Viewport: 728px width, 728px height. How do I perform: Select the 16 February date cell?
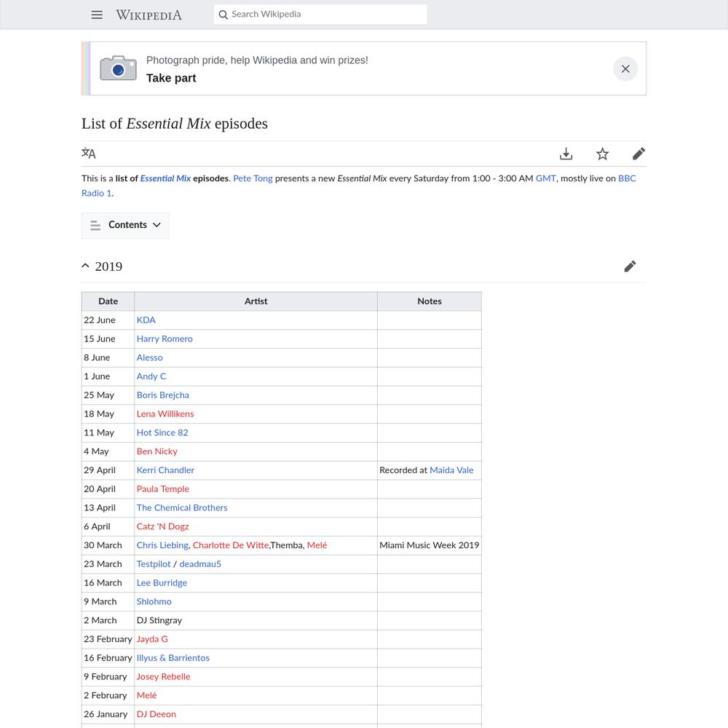[x=108, y=657]
